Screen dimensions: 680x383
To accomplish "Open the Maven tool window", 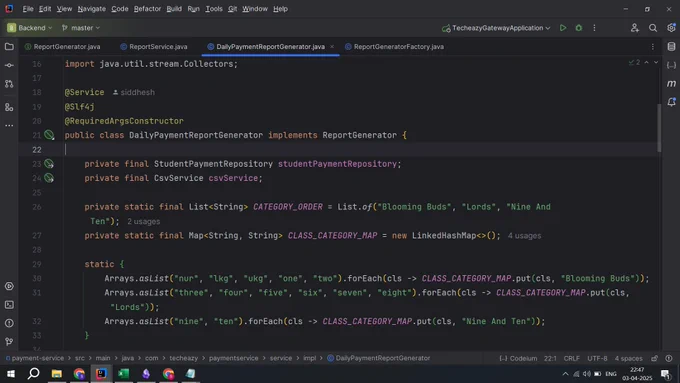I will coord(671,84).
